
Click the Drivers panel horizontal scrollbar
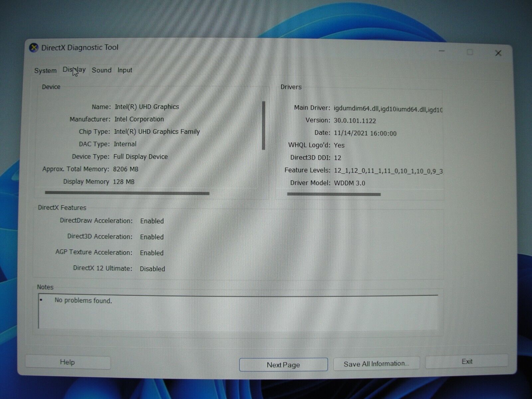point(334,194)
